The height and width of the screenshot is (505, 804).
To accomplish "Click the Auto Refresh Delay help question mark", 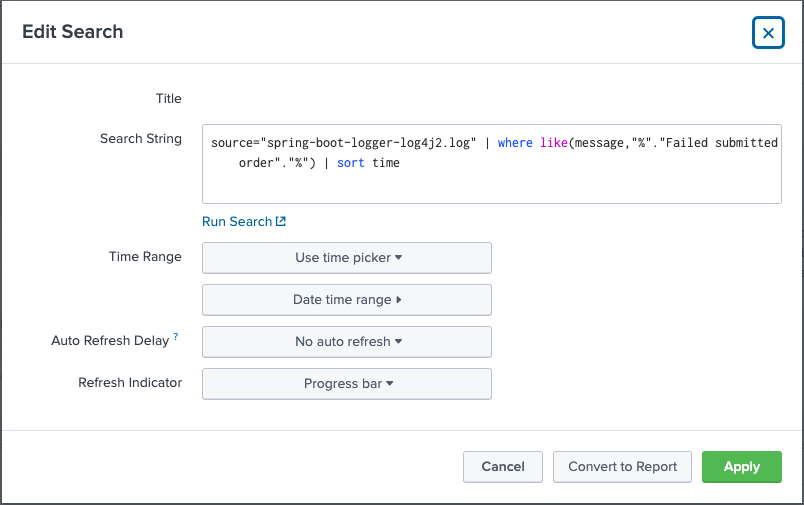I will tap(176, 337).
